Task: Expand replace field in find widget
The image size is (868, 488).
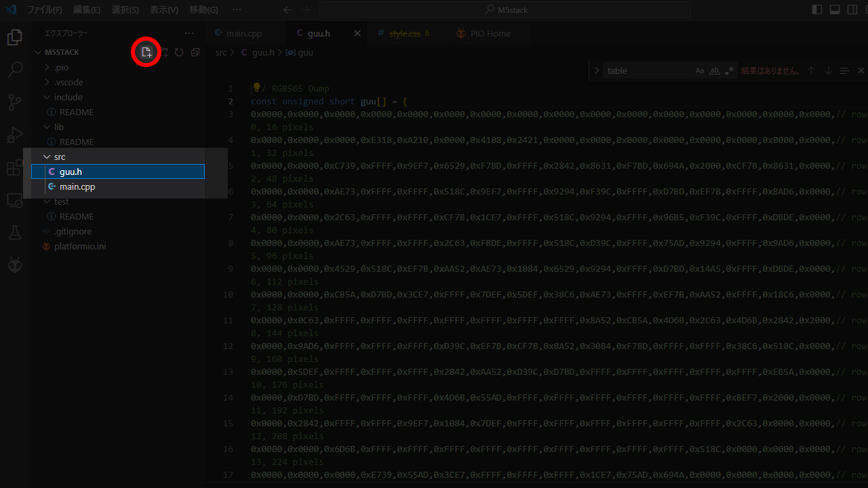Action: [597, 71]
